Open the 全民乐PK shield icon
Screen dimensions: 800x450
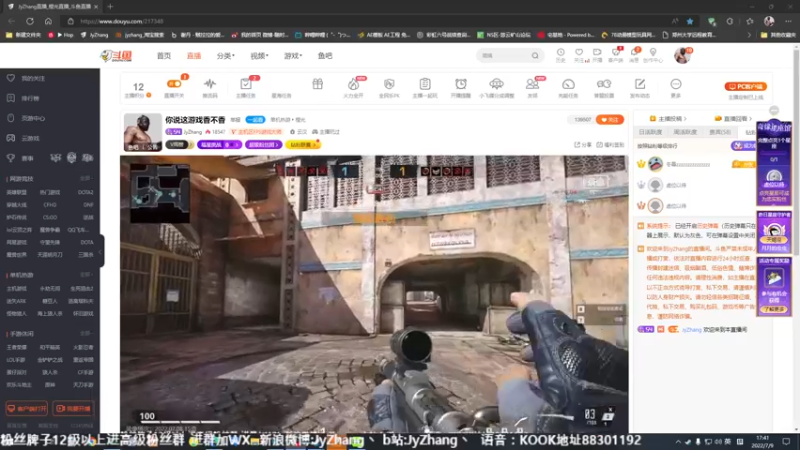coord(389,87)
